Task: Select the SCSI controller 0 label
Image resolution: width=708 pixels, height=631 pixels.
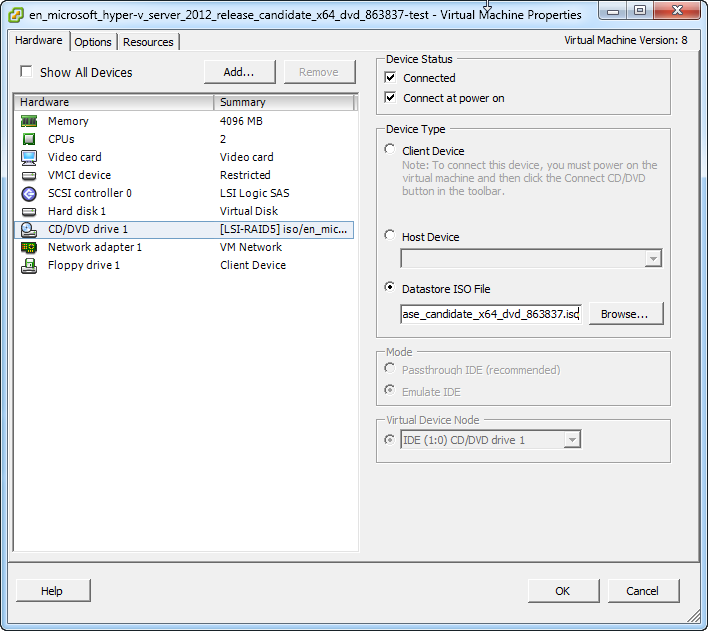Action: coord(90,193)
